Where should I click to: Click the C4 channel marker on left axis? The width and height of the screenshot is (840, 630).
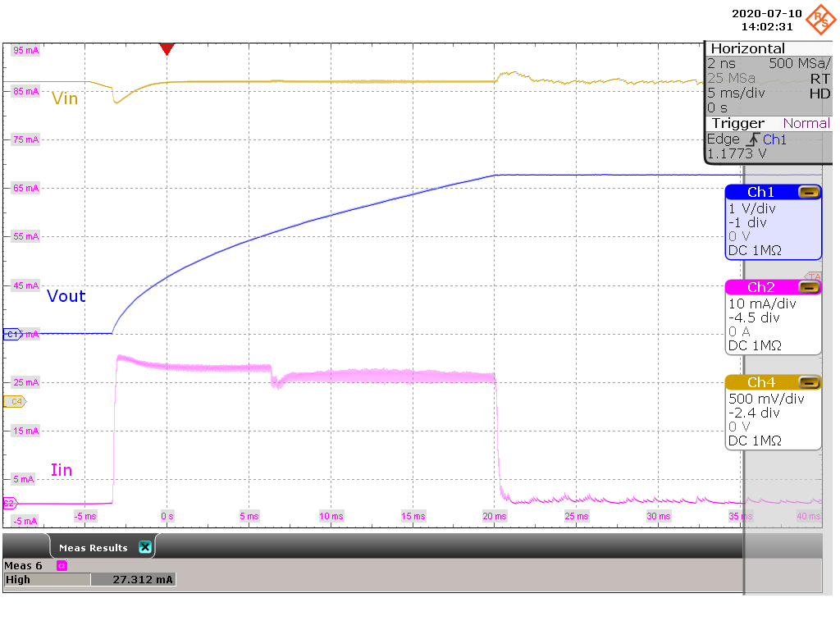pos(16,400)
